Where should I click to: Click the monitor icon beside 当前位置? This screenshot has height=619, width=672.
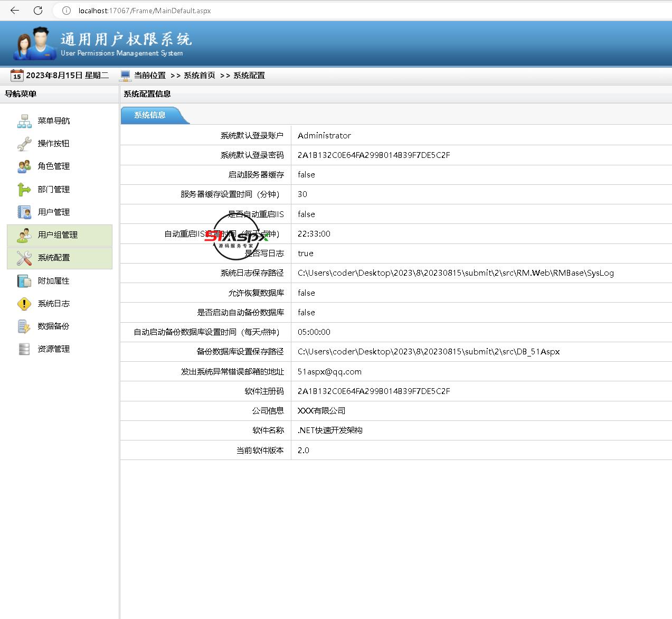125,76
